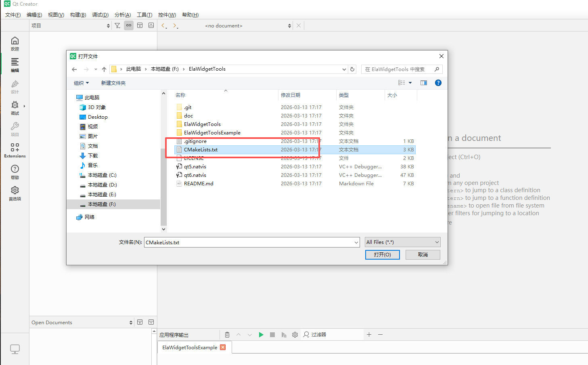Open Design mode in sidebar

click(x=15, y=86)
